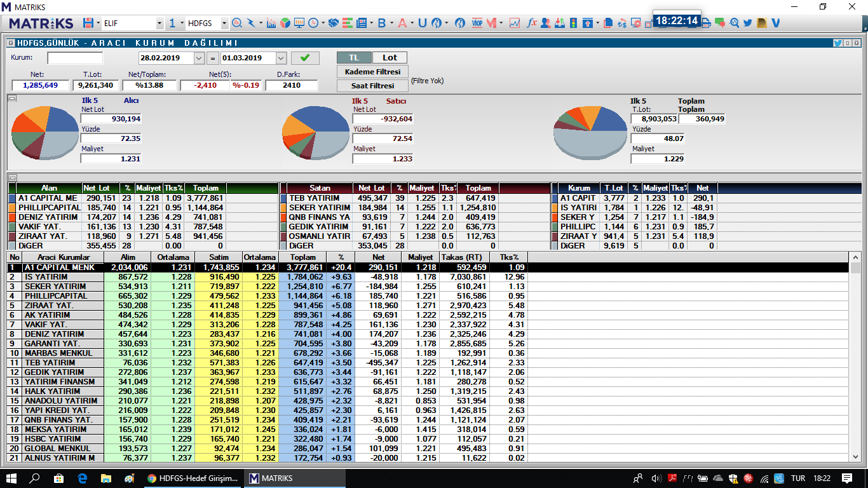Open the HDFGS Chrome taskbar window
Screen dimensions: 868x488
point(194,478)
